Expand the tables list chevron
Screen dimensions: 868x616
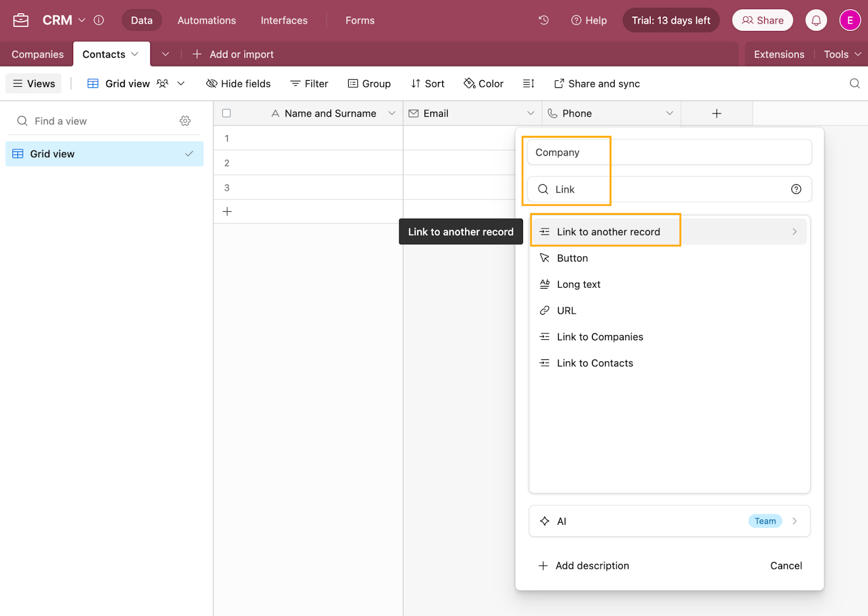point(165,54)
